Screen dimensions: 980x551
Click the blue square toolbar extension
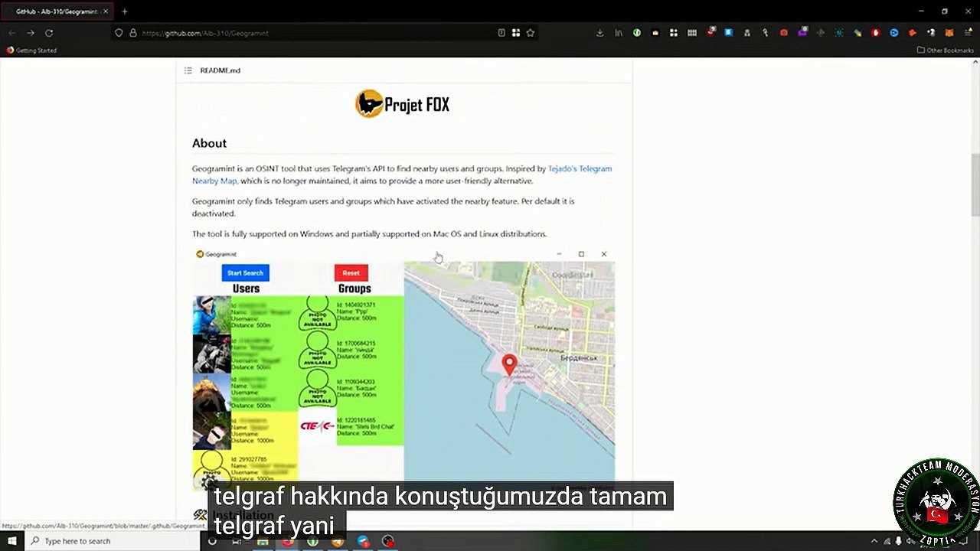tap(728, 33)
